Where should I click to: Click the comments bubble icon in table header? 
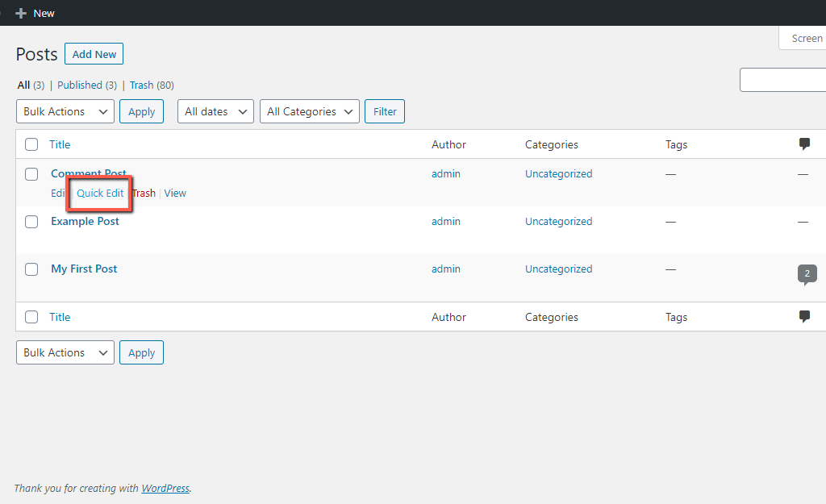(x=804, y=144)
